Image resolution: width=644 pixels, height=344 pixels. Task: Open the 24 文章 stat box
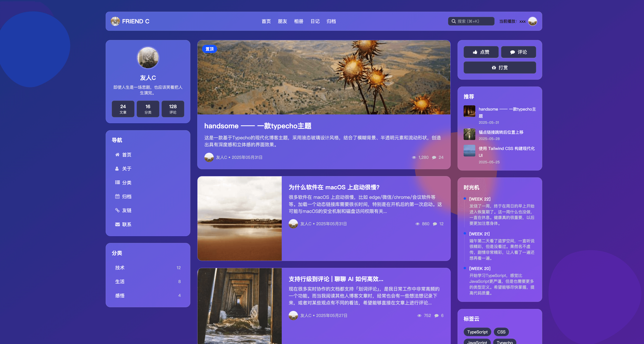click(123, 109)
